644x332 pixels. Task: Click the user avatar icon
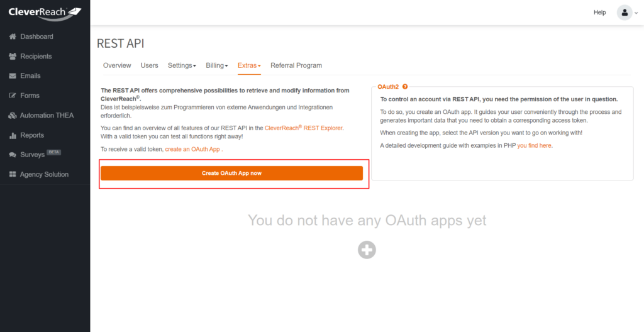625,13
